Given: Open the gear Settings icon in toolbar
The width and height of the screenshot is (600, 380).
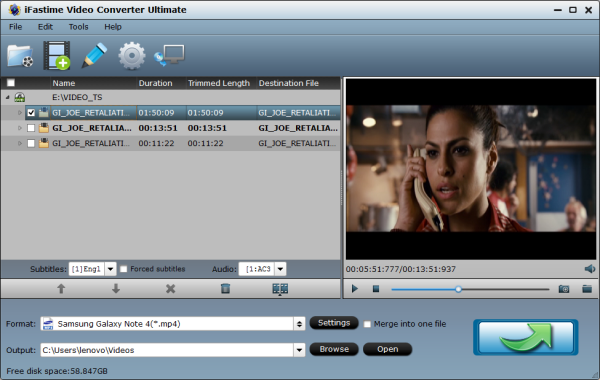Looking at the screenshot, I should pos(132,56).
